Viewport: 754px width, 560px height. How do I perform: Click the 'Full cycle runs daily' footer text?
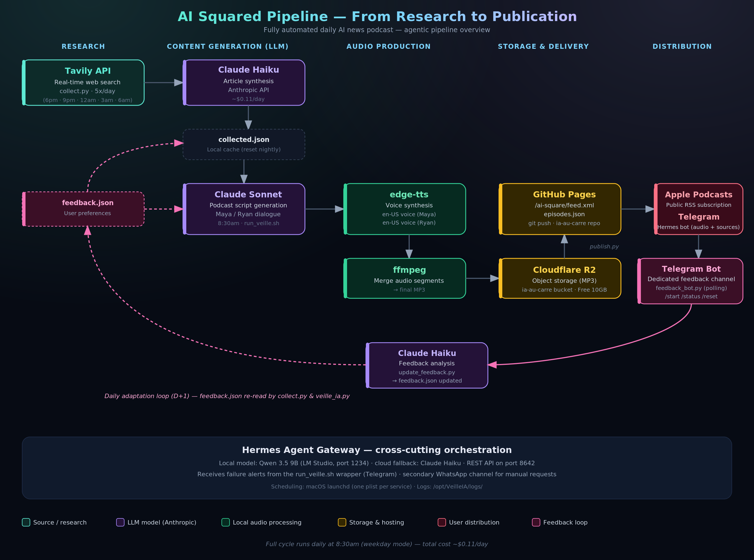click(377, 544)
